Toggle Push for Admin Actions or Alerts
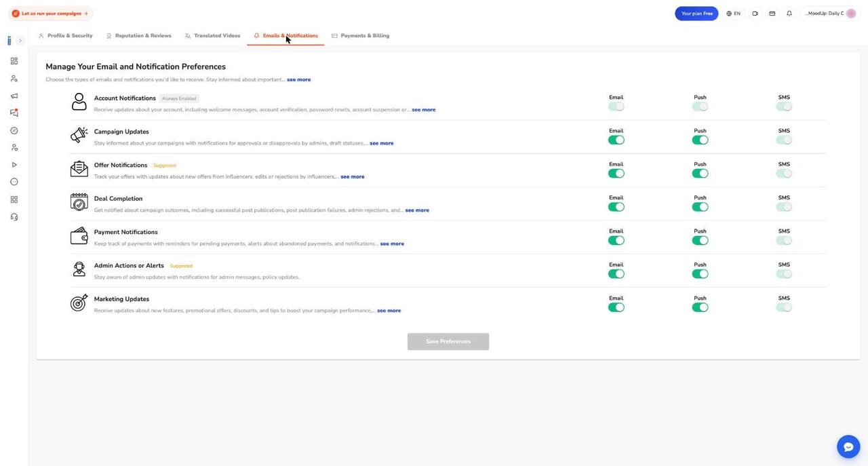 pos(700,274)
